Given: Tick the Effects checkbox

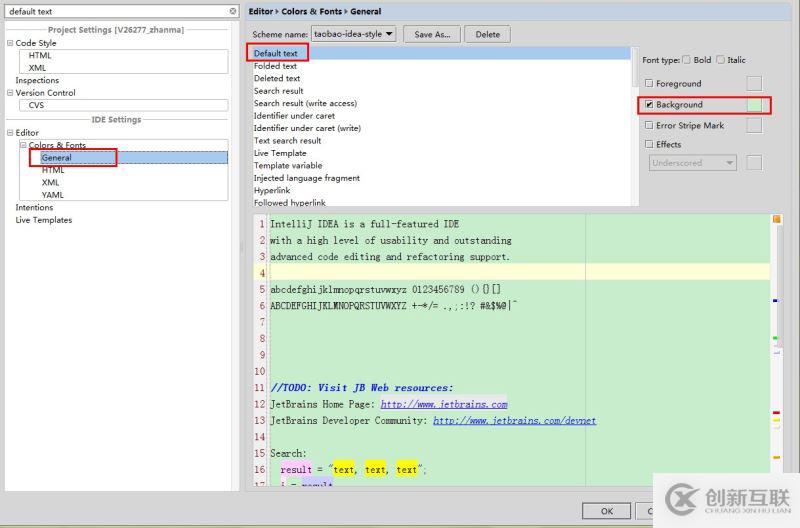Looking at the screenshot, I should pos(650,145).
